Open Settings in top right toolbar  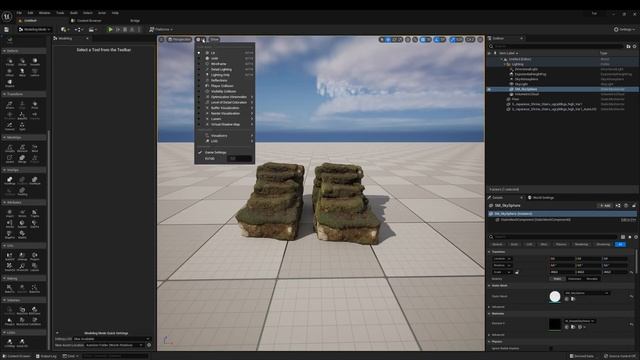[x=624, y=29]
